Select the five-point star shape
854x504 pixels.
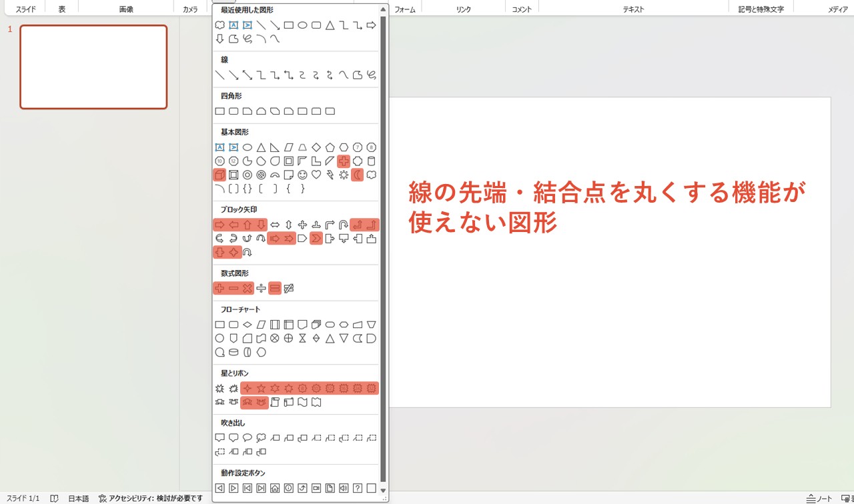(x=261, y=387)
